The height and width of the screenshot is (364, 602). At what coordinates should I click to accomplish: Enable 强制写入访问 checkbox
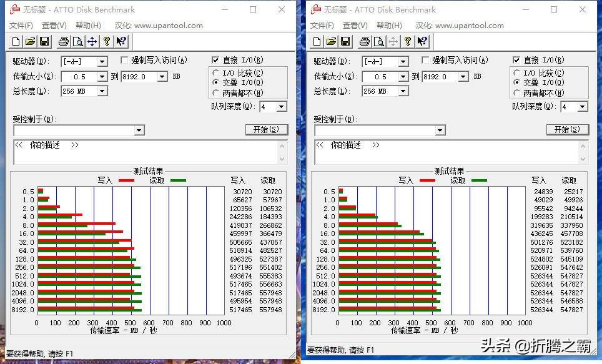pos(124,60)
